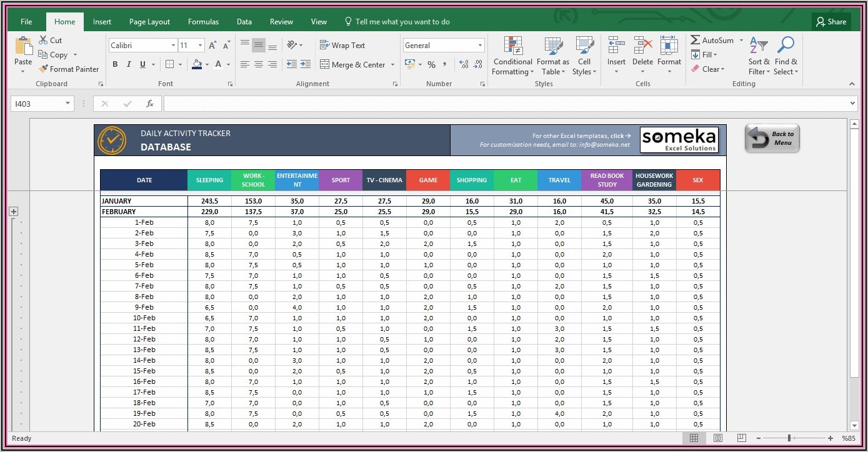
Task: Open the Page Layout tab
Action: click(x=149, y=22)
